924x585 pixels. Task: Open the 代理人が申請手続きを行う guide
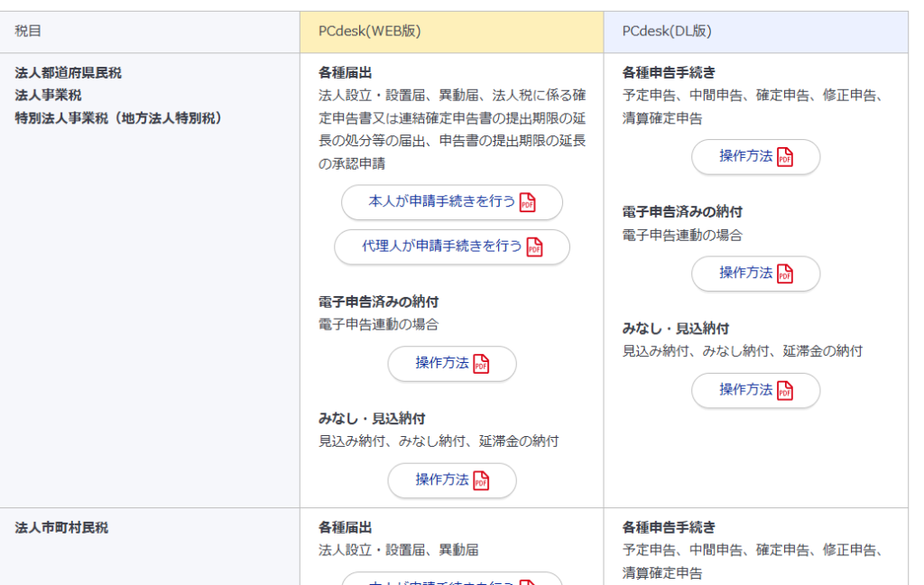click(x=441, y=246)
